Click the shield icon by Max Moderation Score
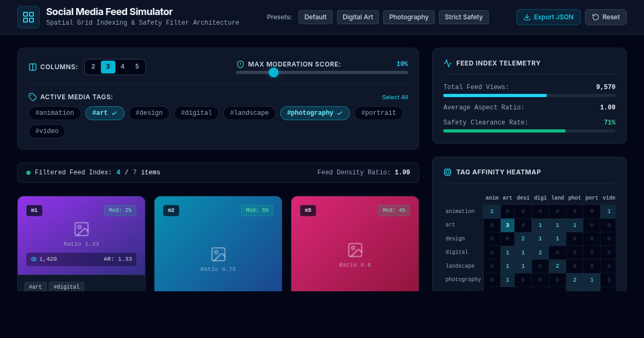 tap(240, 64)
